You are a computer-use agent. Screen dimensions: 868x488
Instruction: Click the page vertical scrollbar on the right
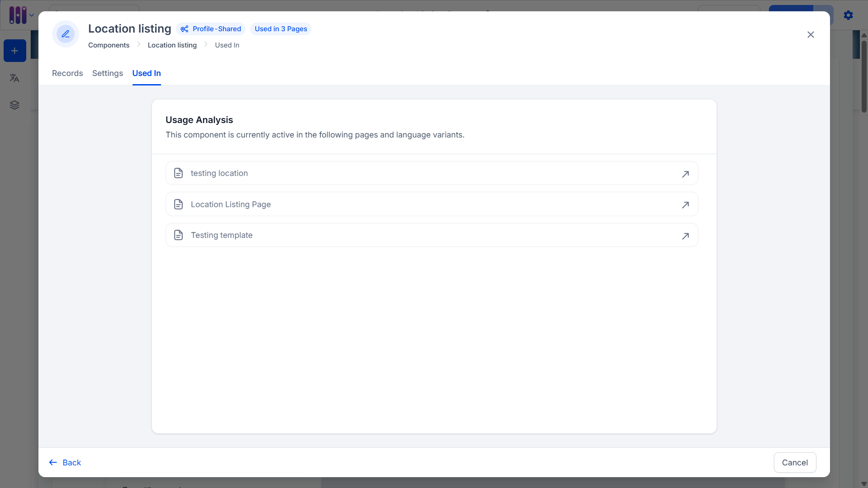864,76
